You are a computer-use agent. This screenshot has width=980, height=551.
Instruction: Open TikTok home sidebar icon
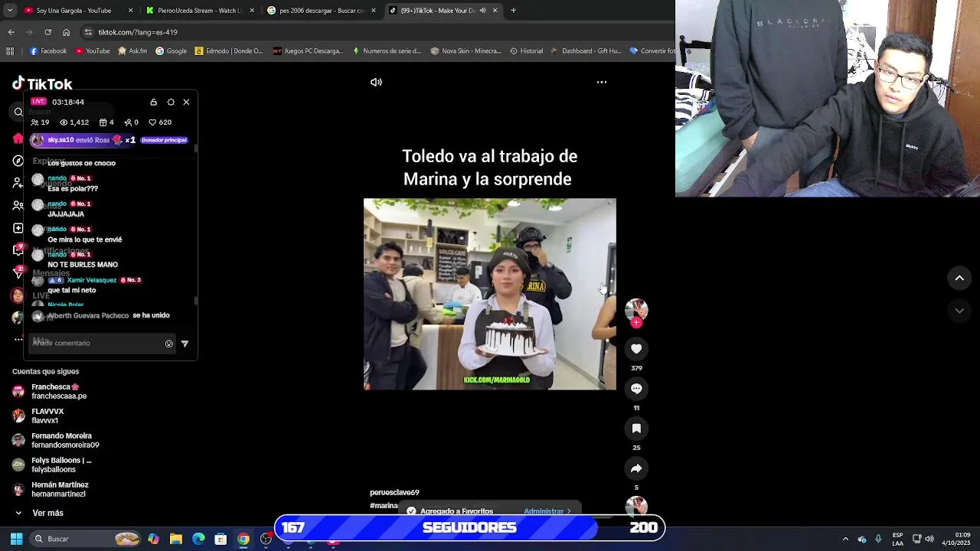pyautogui.click(x=18, y=139)
